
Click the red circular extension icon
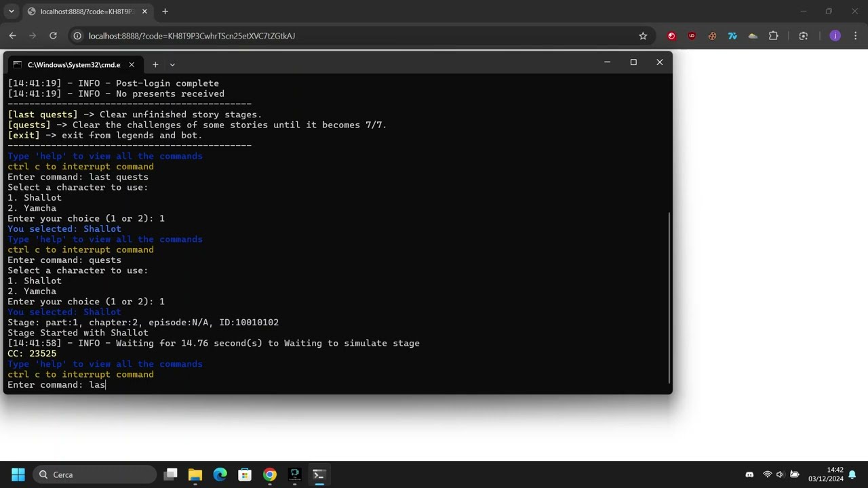(671, 36)
